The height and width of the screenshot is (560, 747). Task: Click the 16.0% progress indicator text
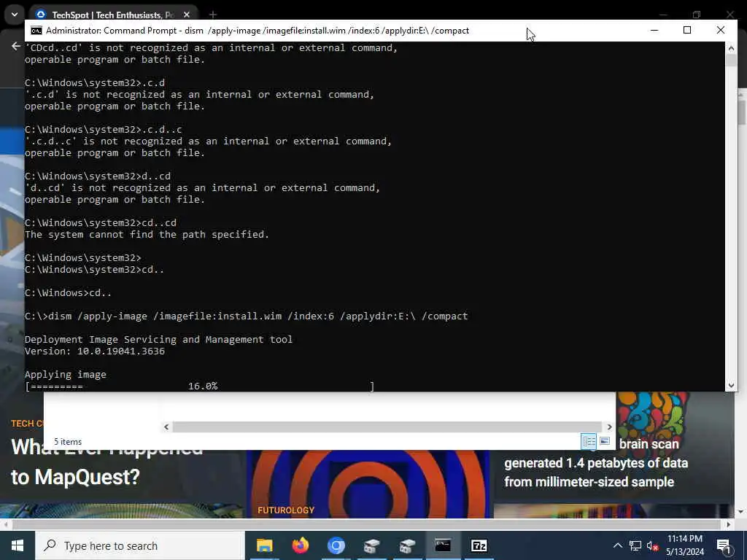coord(203,386)
